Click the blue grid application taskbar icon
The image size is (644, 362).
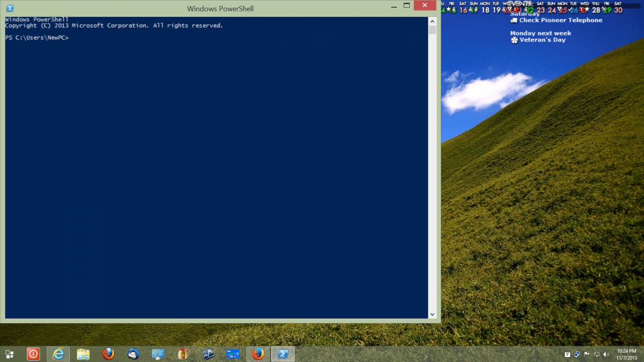click(233, 354)
